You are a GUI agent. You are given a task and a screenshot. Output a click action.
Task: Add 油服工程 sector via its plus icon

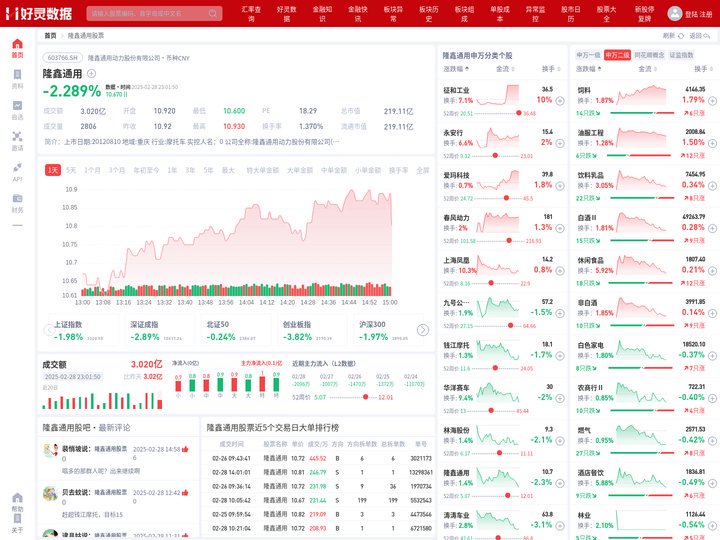point(712,143)
